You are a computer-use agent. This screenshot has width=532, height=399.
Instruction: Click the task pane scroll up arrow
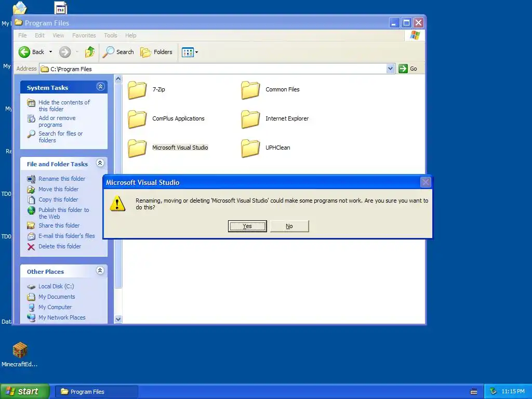(118, 79)
